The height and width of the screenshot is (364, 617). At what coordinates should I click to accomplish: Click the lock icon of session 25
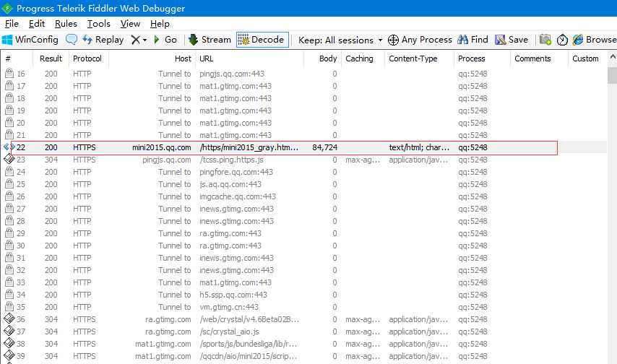pos(9,183)
